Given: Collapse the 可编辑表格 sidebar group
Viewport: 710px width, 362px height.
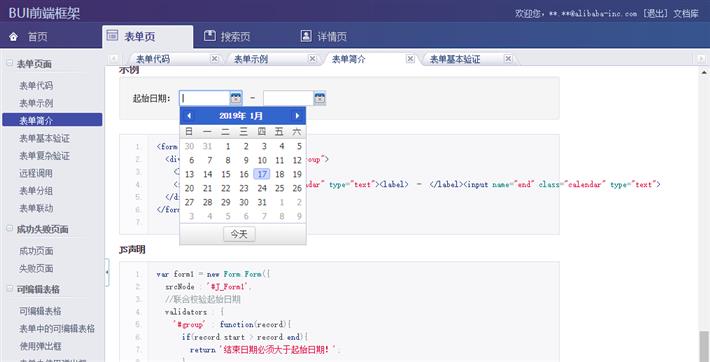Looking at the screenshot, I should click(10, 288).
